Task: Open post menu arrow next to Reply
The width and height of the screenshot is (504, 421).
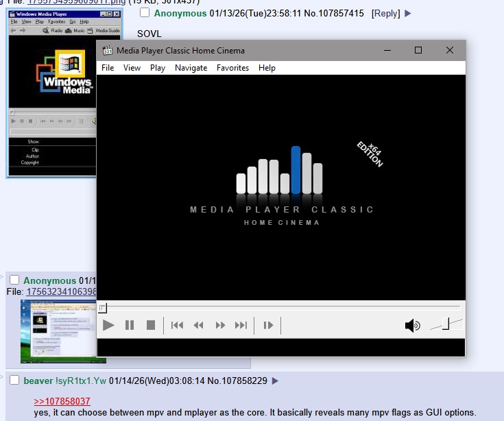Action: click(407, 14)
